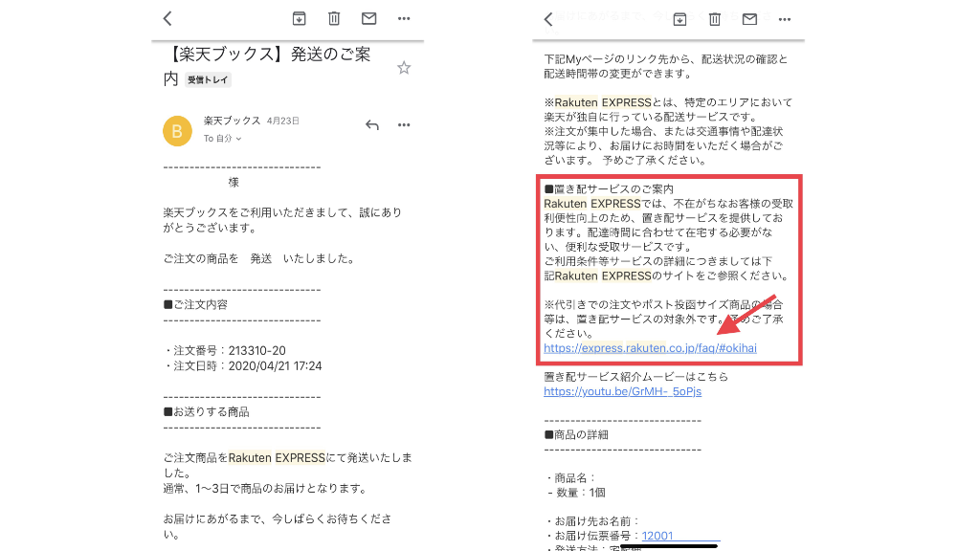Delete the email using the left view's trash icon
This screenshot has width=980, height=551.
coord(334,18)
